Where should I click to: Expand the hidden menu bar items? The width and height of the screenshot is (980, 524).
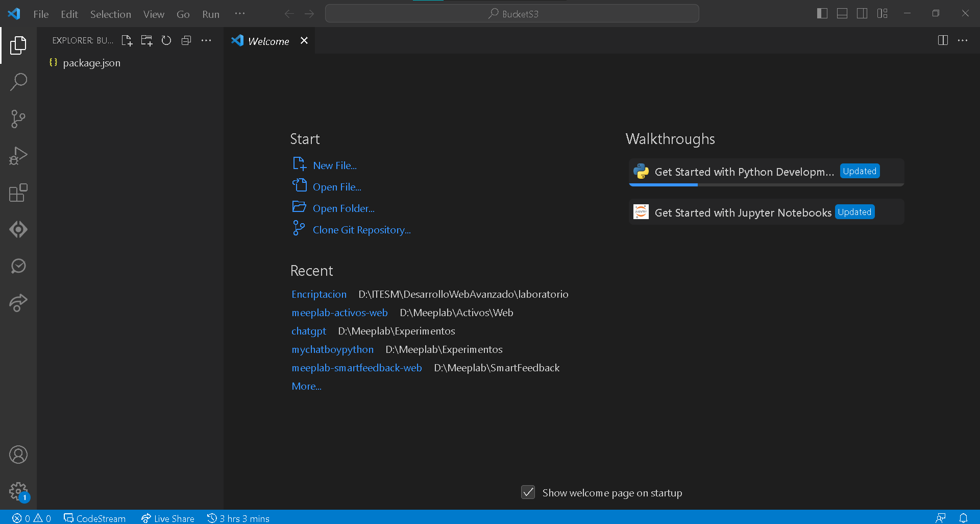(240, 14)
